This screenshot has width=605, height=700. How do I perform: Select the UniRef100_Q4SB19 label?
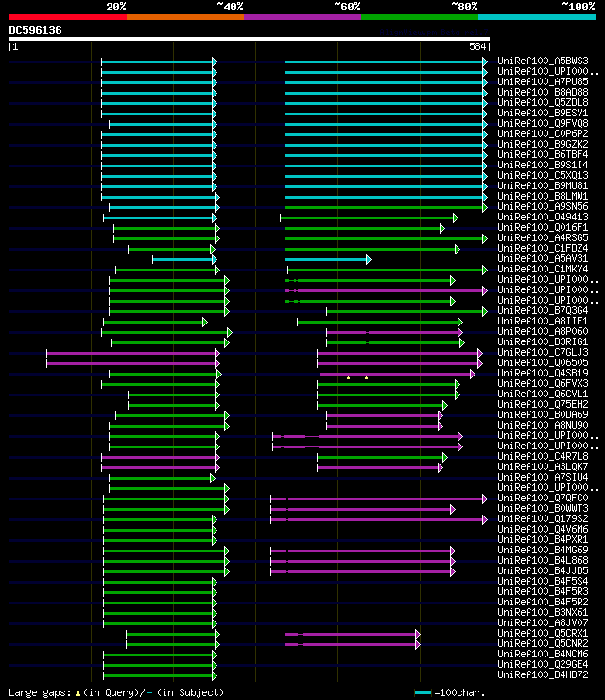click(543, 374)
